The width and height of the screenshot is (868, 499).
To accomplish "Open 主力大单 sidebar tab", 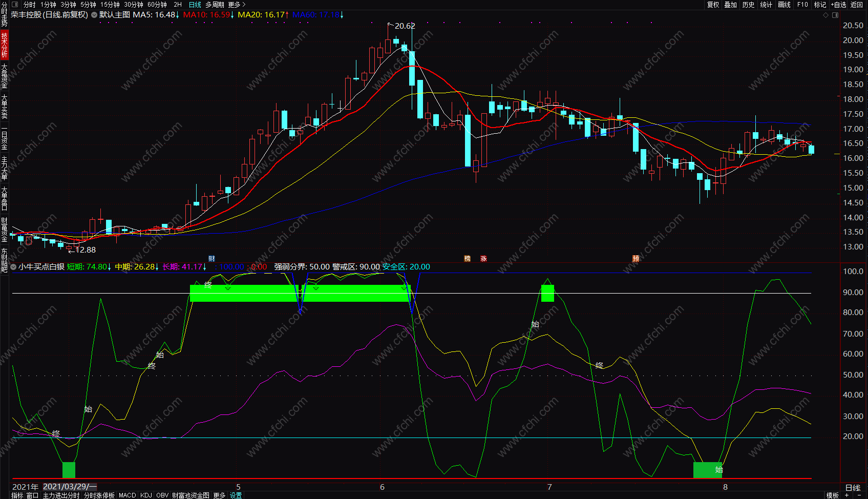I will click(4, 168).
